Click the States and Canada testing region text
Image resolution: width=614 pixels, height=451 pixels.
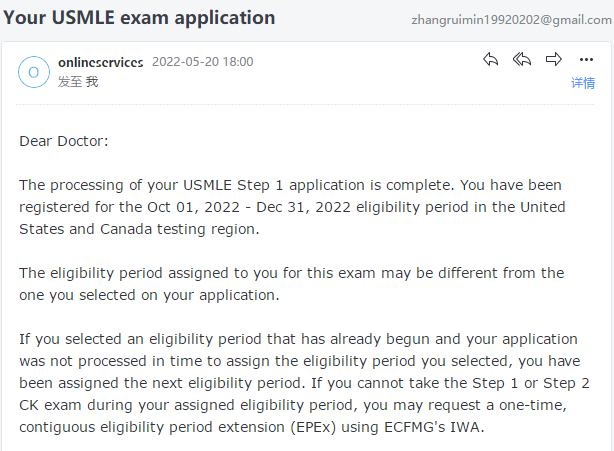pyautogui.click(x=139, y=229)
